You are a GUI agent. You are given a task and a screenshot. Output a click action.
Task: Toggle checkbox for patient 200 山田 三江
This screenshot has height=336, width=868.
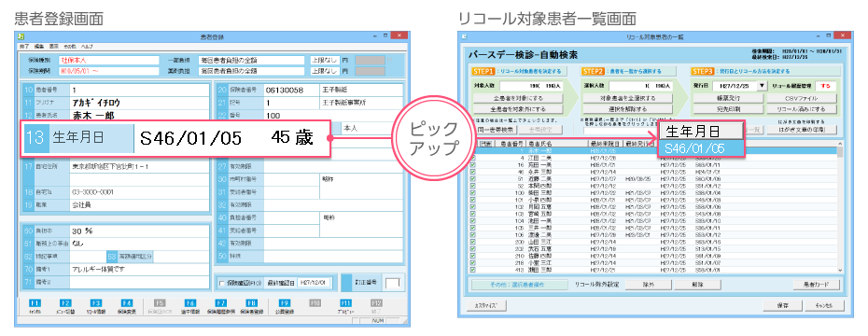(x=472, y=242)
